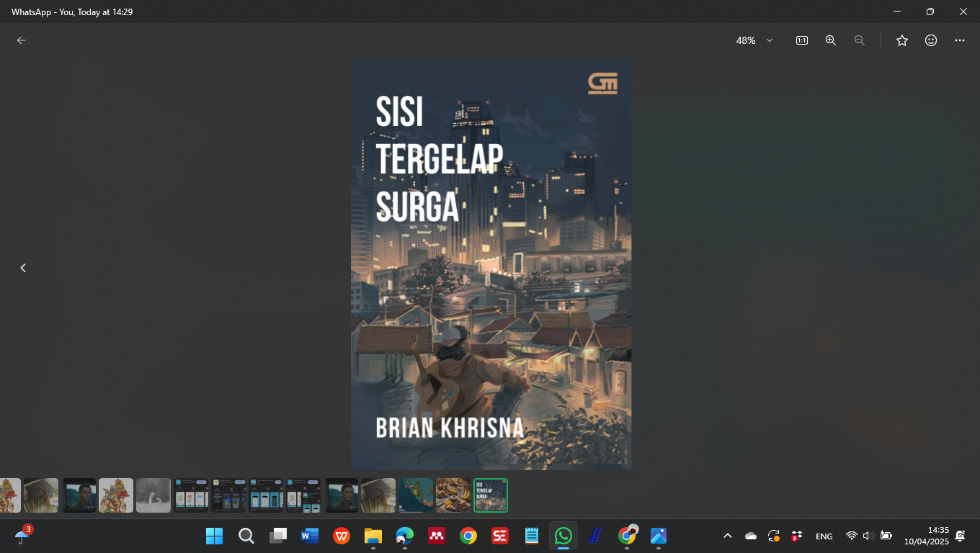Switch to Microsoft Edge on the taskbar
The width and height of the screenshot is (980, 553).
pos(405,536)
